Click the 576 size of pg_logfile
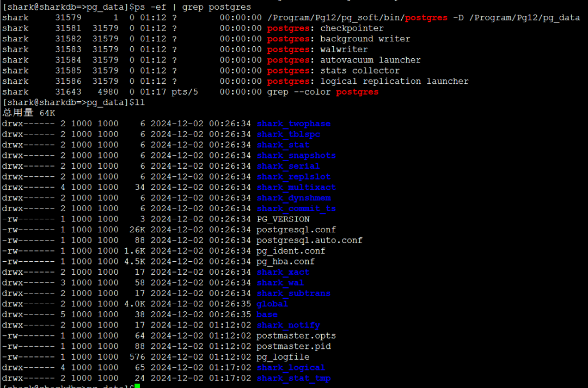Screen dimensions: 588x388 coord(137,357)
